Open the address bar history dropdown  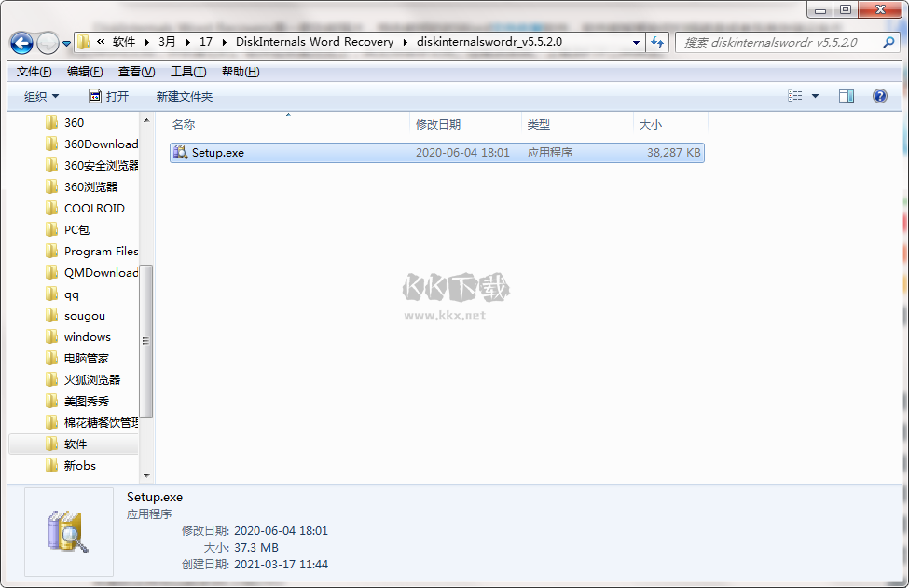tap(635, 42)
